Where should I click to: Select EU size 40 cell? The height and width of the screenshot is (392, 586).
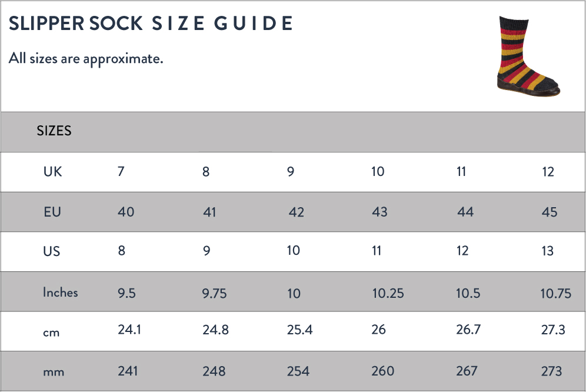tap(126, 212)
